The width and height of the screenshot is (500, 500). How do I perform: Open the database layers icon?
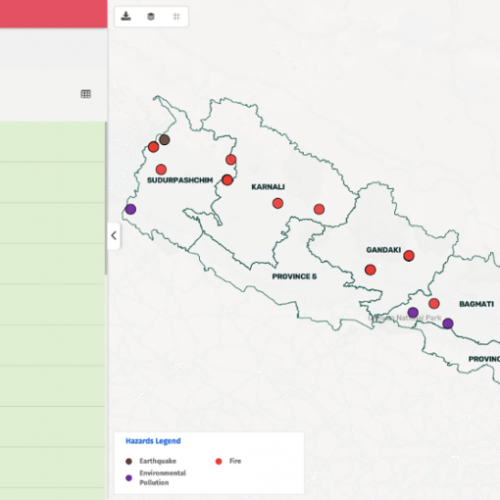(x=151, y=16)
